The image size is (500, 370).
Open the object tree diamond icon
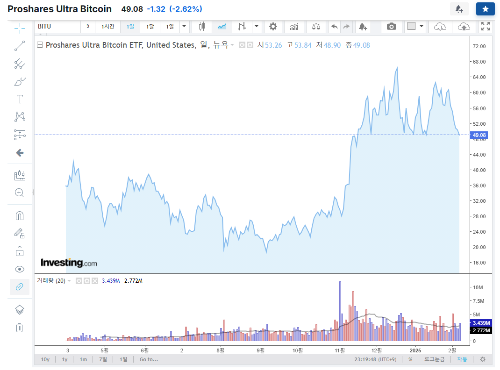(x=20, y=310)
